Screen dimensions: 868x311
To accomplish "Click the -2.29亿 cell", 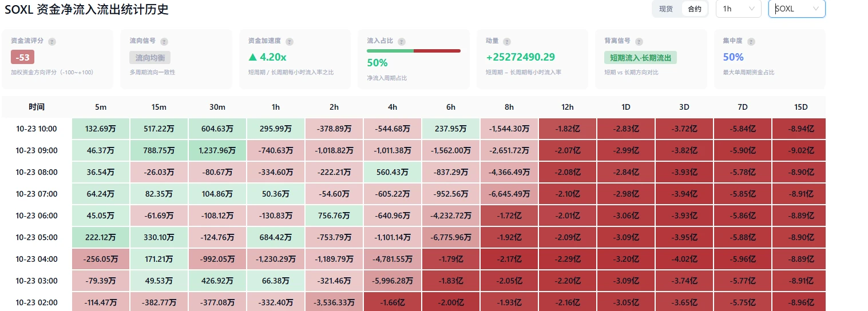I will pos(568,259).
